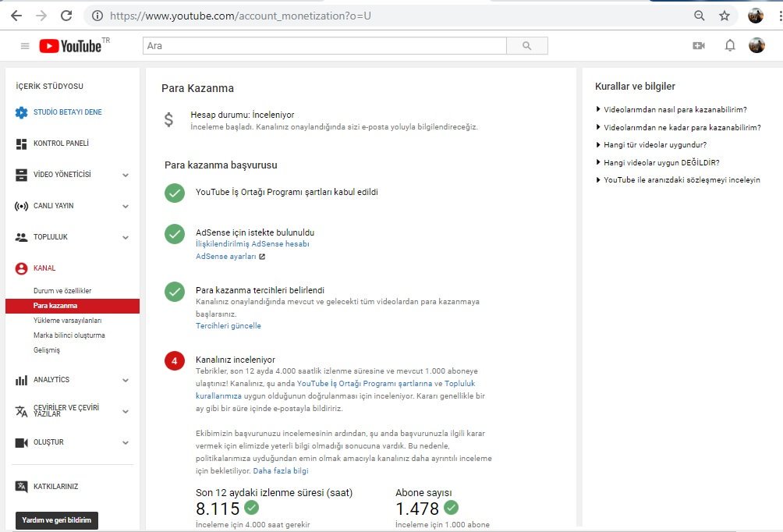Click the search magnifier button

point(527,45)
